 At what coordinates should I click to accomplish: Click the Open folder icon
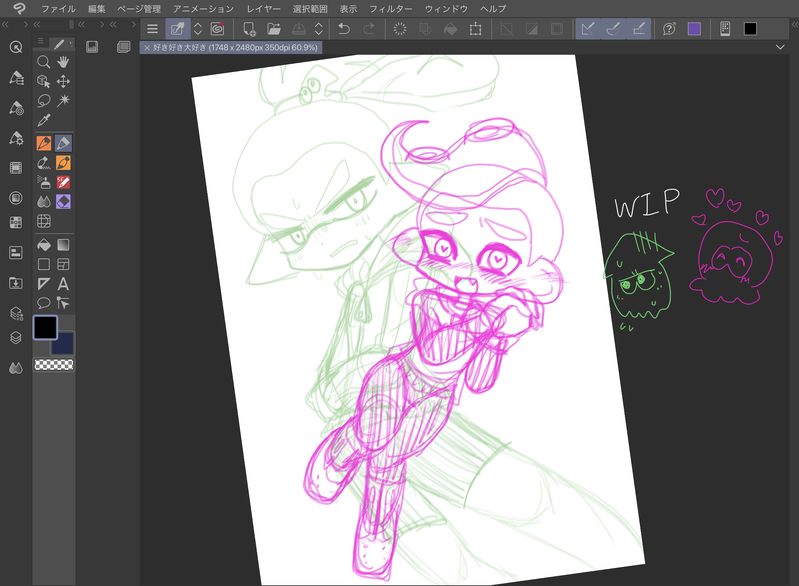(x=274, y=29)
